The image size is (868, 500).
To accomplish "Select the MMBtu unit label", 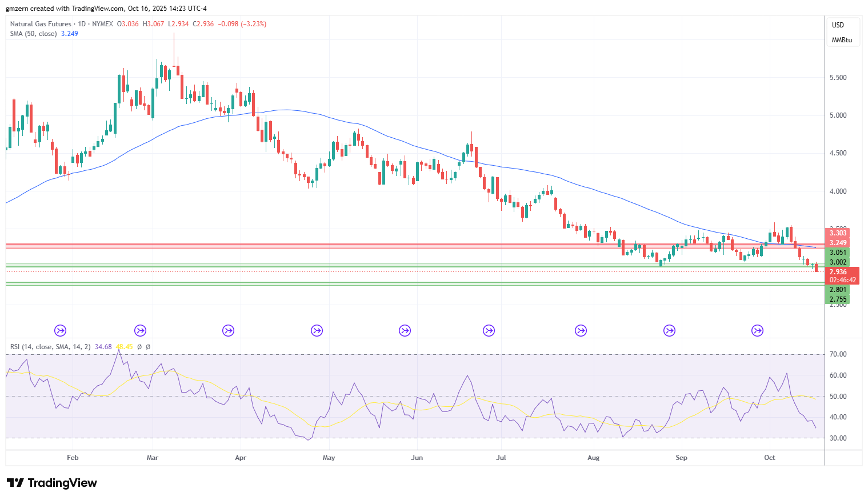I will (842, 40).
